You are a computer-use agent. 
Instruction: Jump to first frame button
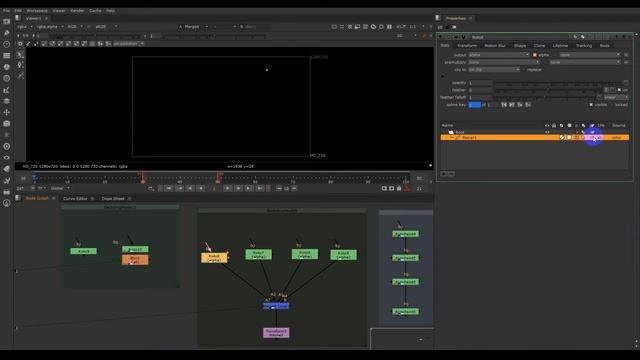(169, 188)
